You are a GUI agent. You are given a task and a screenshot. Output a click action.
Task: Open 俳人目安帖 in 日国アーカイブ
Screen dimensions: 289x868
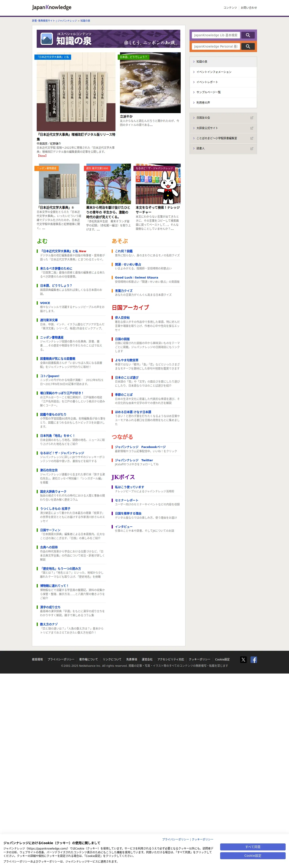122,318
